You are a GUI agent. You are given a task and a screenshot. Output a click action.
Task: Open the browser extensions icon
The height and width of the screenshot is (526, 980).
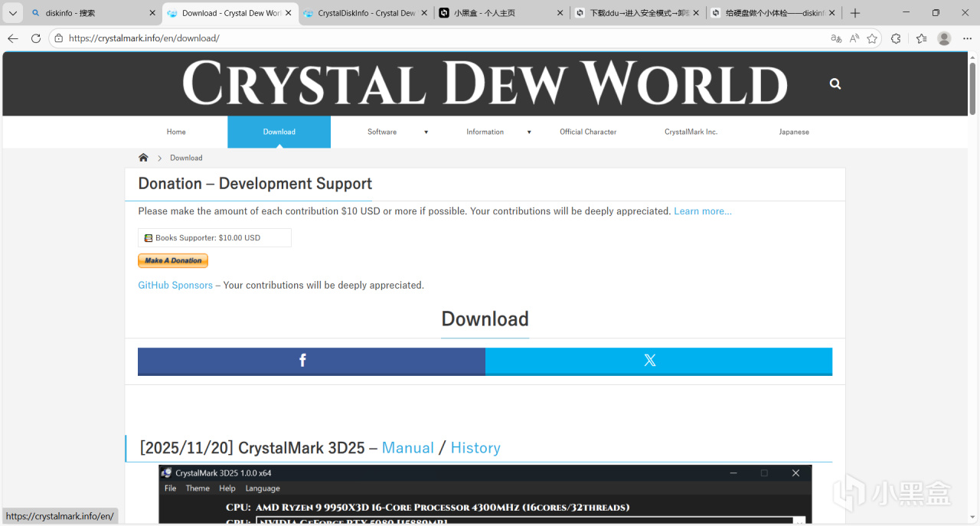(x=896, y=38)
